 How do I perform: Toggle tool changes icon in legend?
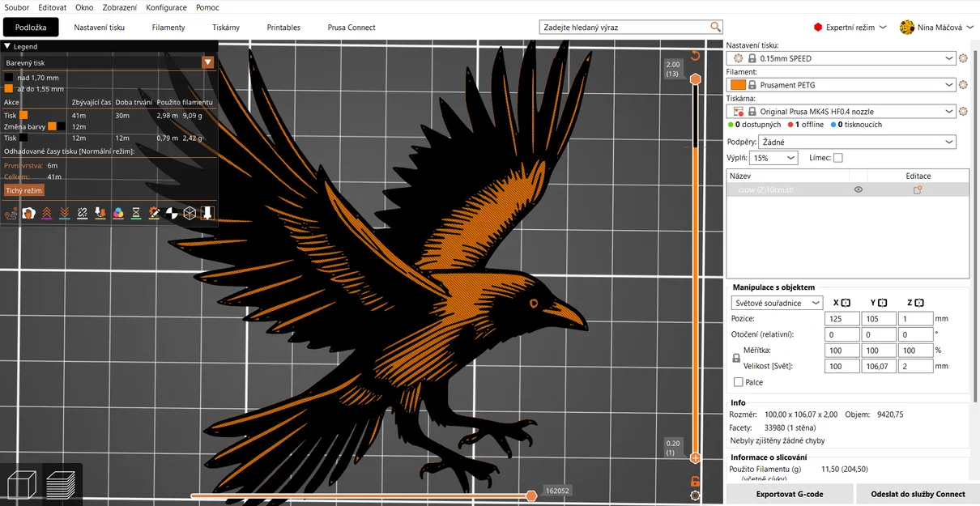tap(100, 213)
